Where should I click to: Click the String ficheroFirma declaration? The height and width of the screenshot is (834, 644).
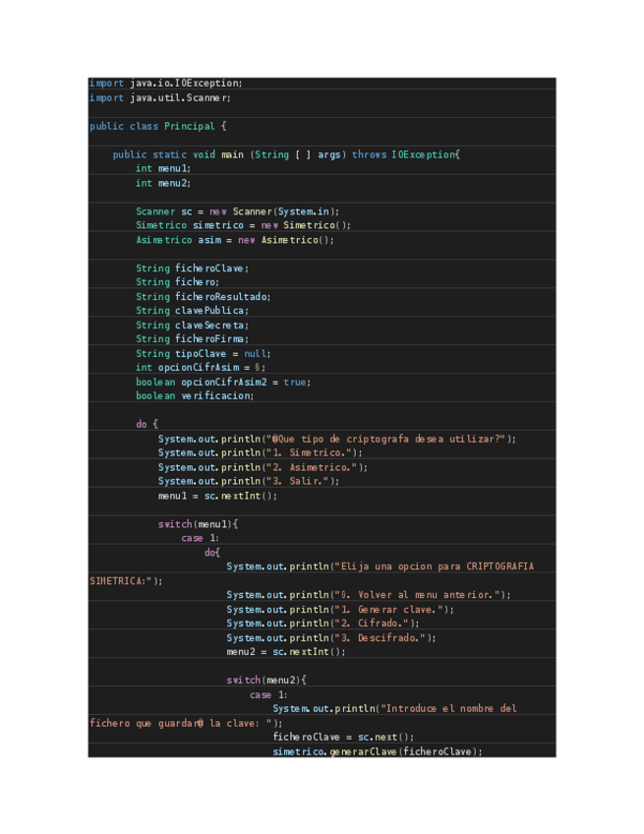pyautogui.click(x=192, y=339)
